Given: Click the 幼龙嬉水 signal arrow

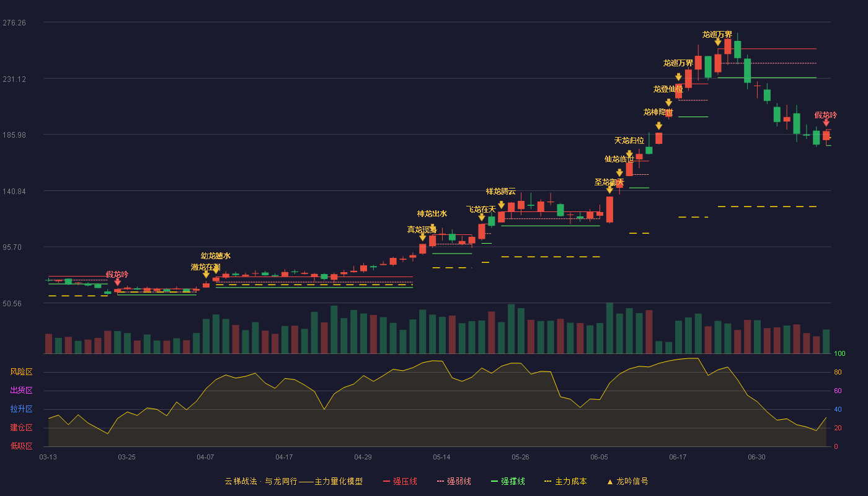Looking at the screenshot, I should point(216,269).
